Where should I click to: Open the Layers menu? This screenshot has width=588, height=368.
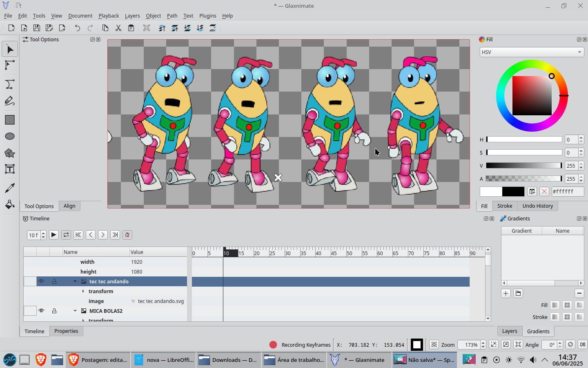coord(132,16)
